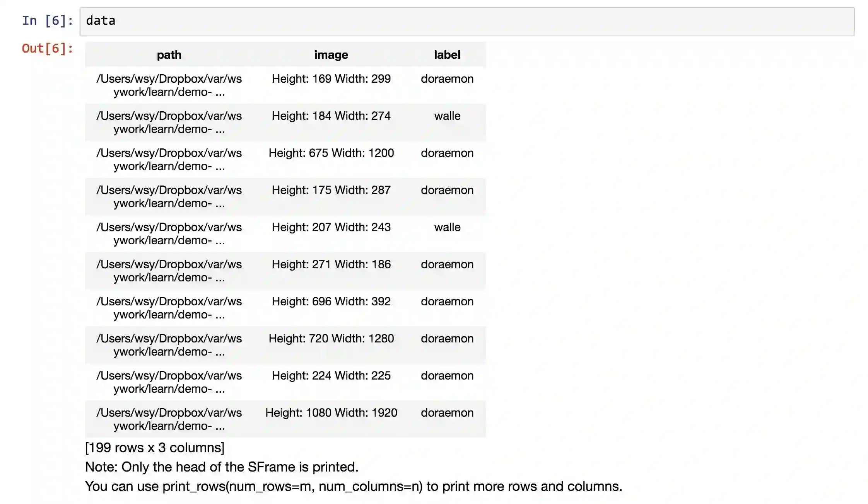Select the Height: 696 Width: 392 cell
Viewport: 868px width, 504px height.
(331, 301)
